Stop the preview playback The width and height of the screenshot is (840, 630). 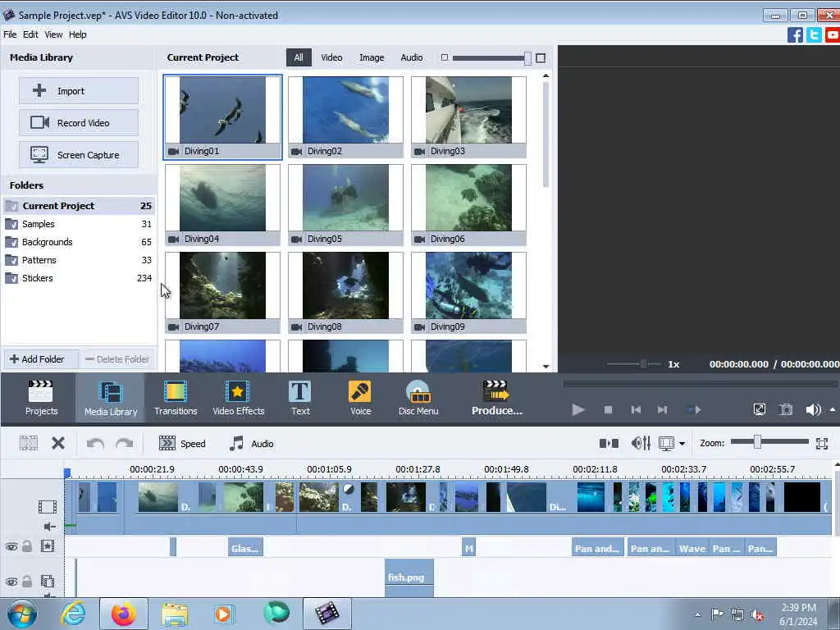click(x=608, y=410)
